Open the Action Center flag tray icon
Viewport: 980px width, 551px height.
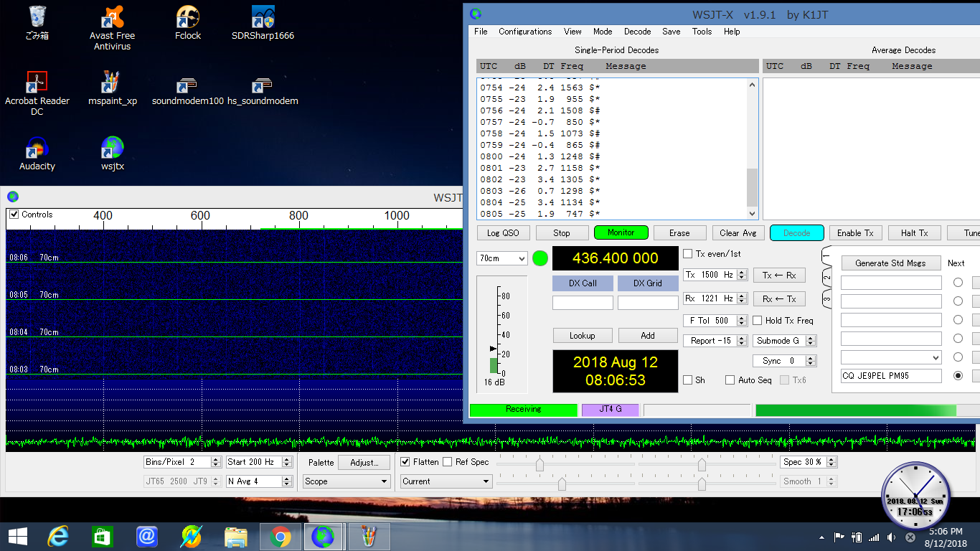tap(839, 537)
